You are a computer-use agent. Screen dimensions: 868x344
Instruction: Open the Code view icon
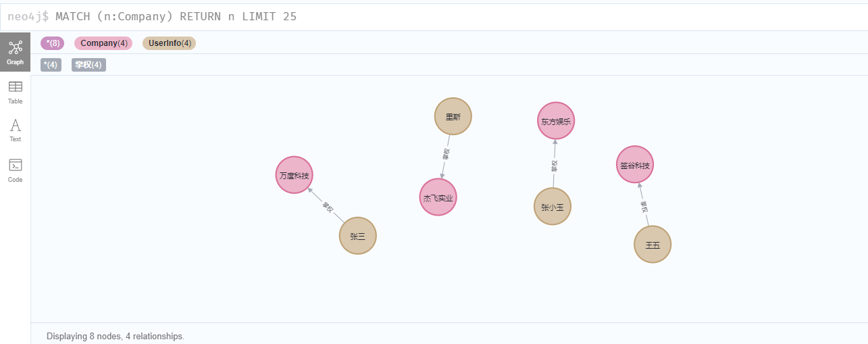(15, 170)
